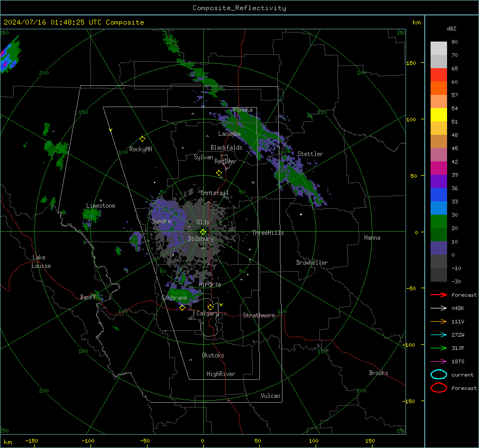Click the yellow radar center marker at Didsbury
Screen dimensions: 479x448
tap(203, 232)
